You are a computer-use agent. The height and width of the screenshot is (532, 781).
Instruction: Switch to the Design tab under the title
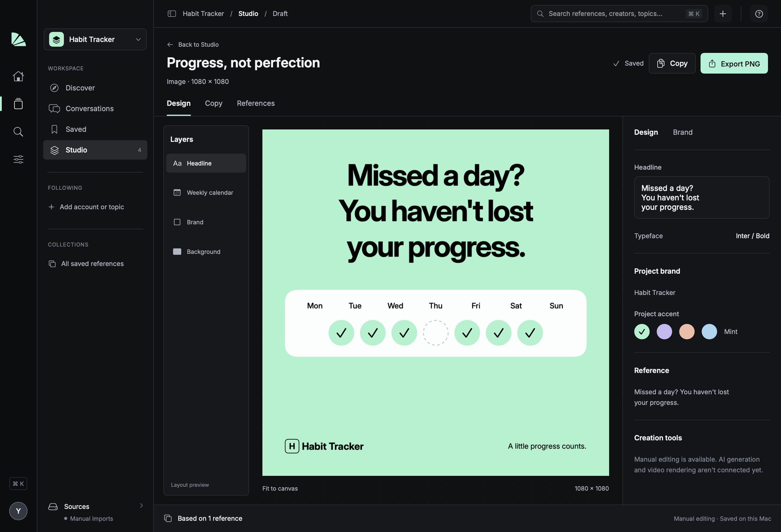point(178,103)
